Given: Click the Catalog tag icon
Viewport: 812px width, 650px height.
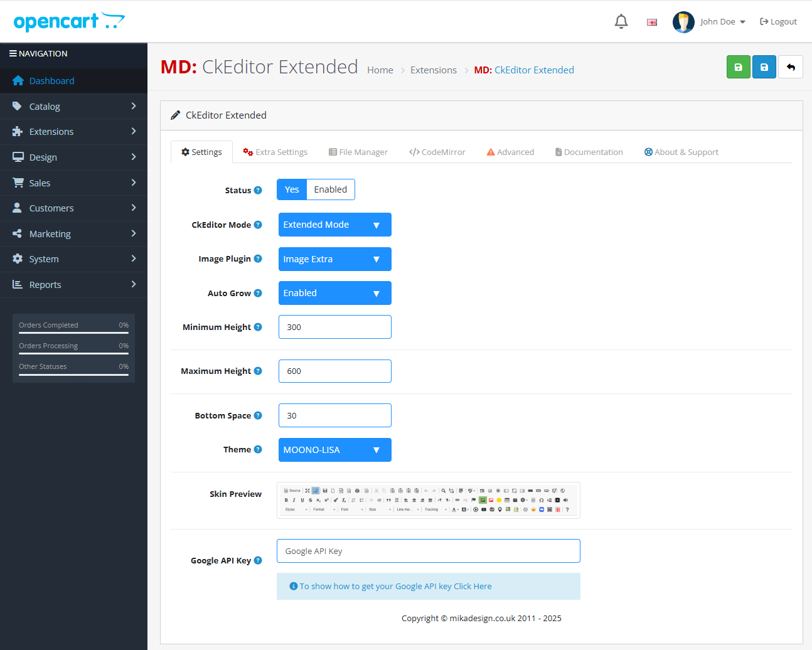Looking at the screenshot, I should [x=17, y=106].
